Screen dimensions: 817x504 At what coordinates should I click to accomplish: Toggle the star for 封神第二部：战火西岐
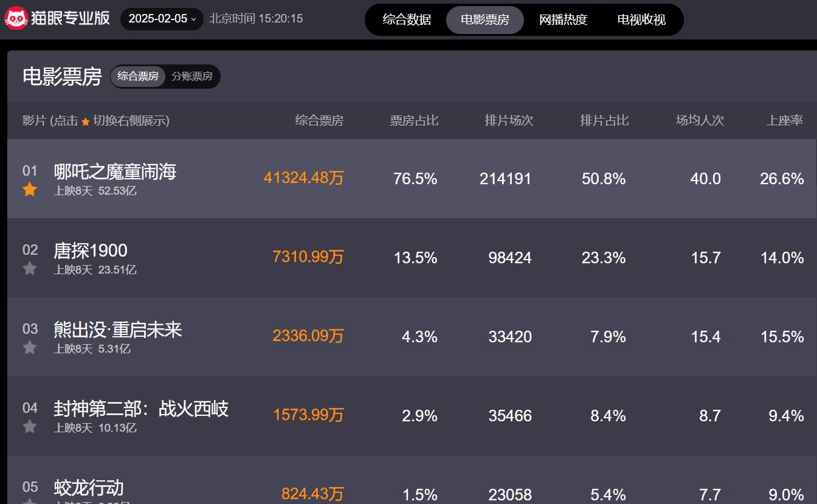[30, 426]
